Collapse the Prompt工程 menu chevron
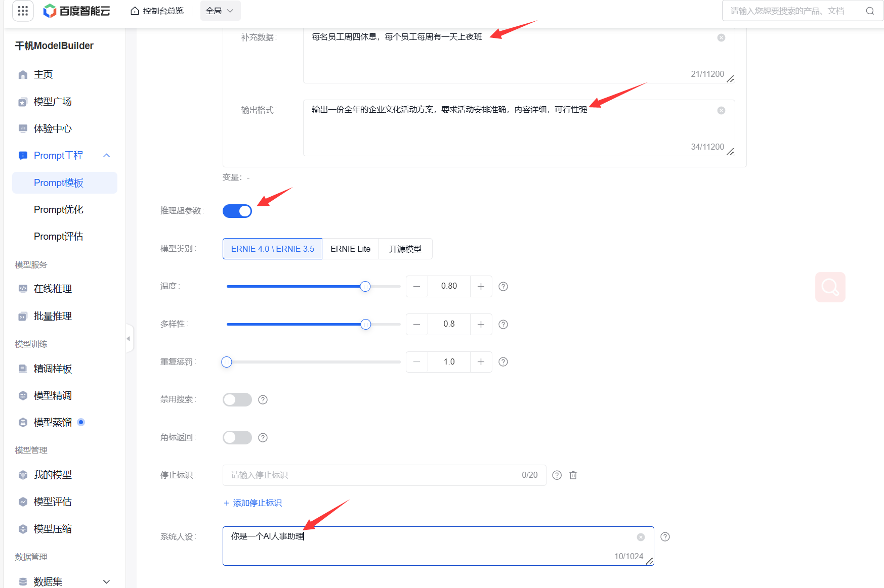This screenshot has height=588, width=884. [107, 155]
